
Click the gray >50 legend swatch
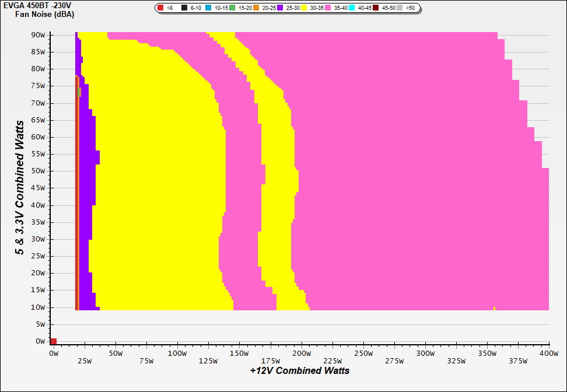pyautogui.click(x=400, y=8)
